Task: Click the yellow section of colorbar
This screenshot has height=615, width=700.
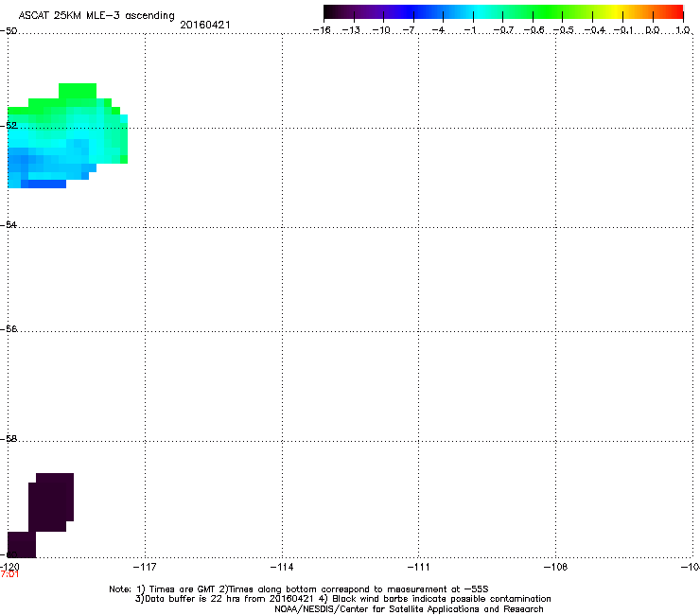Action: click(616, 11)
